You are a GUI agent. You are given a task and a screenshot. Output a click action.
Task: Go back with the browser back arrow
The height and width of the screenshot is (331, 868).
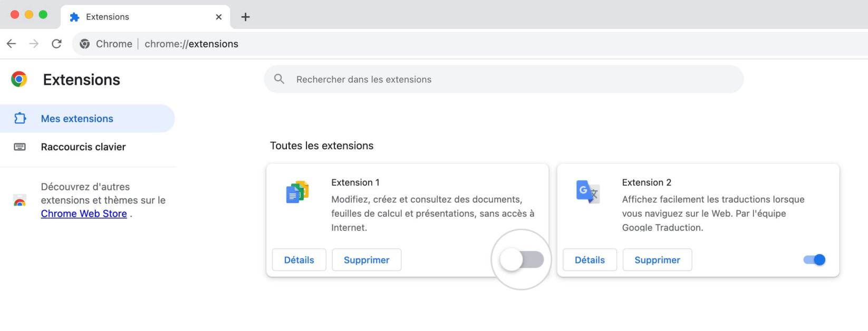[12, 44]
